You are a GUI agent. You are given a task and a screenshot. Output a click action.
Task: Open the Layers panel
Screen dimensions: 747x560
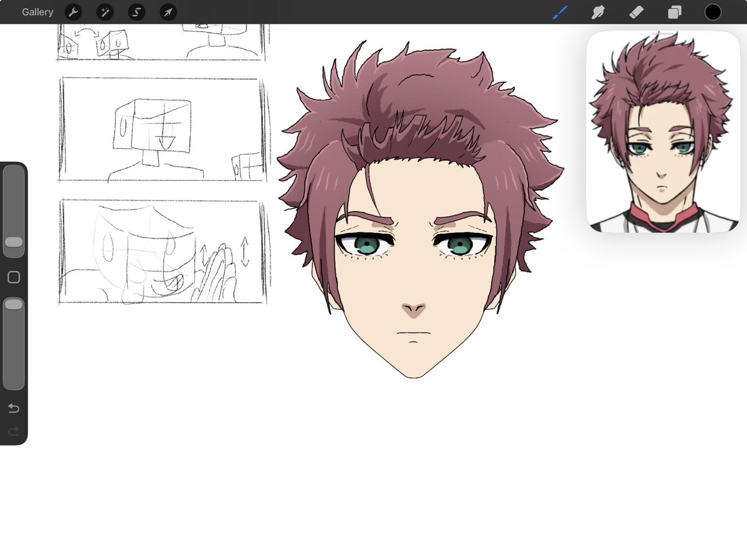click(x=675, y=12)
